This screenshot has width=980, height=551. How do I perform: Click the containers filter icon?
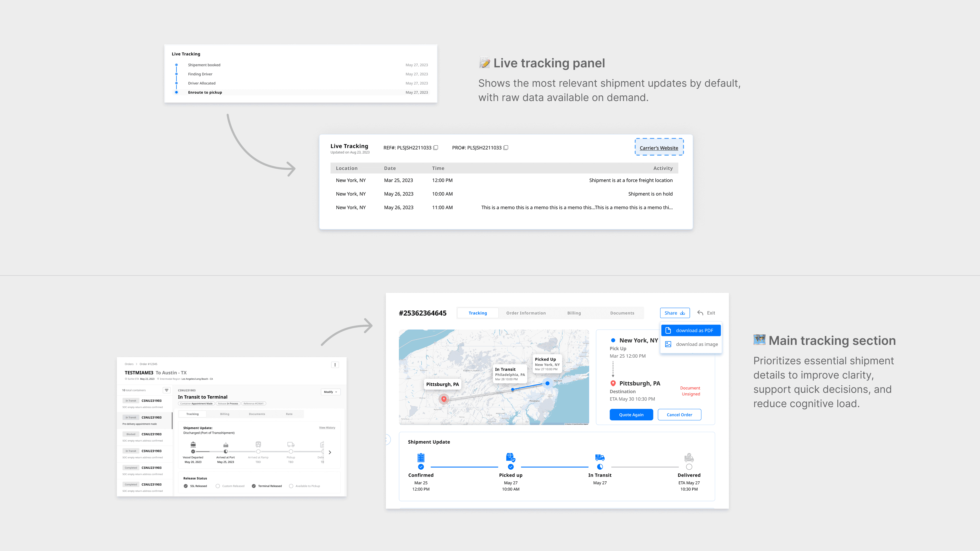167,390
